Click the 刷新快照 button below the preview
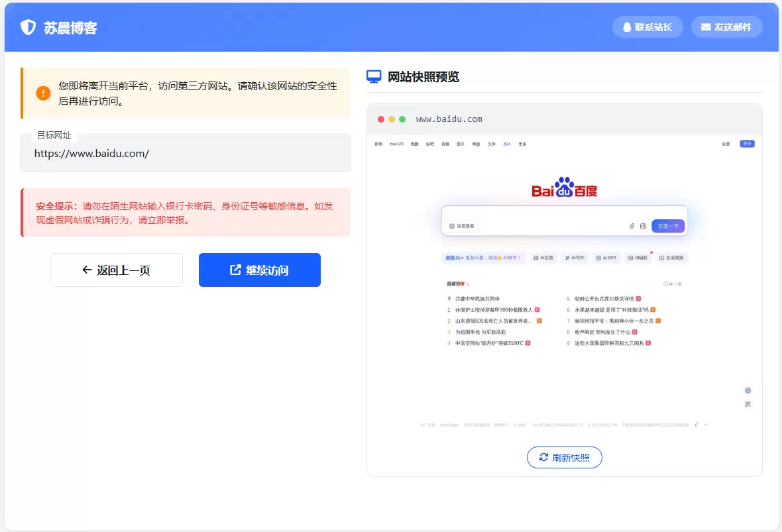The image size is (782, 532). click(565, 457)
